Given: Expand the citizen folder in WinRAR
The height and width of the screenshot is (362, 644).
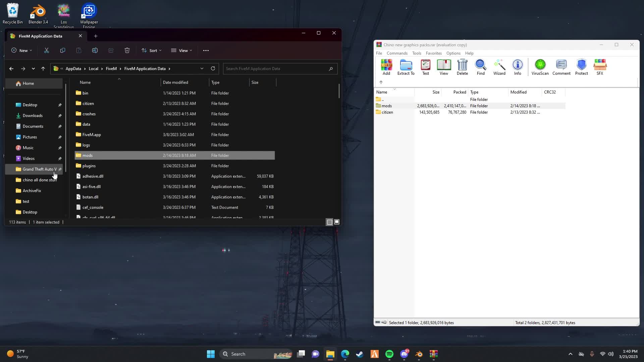Looking at the screenshot, I should click(387, 112).
